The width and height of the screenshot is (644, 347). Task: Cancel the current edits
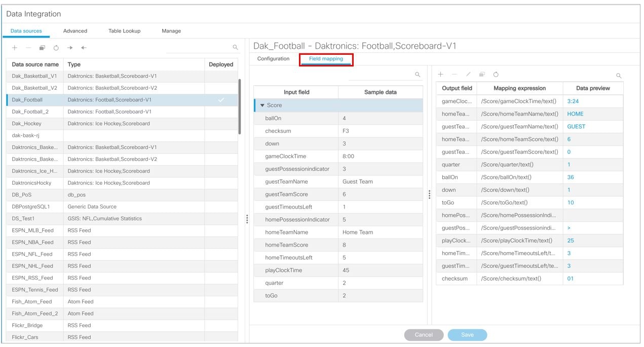424,334
